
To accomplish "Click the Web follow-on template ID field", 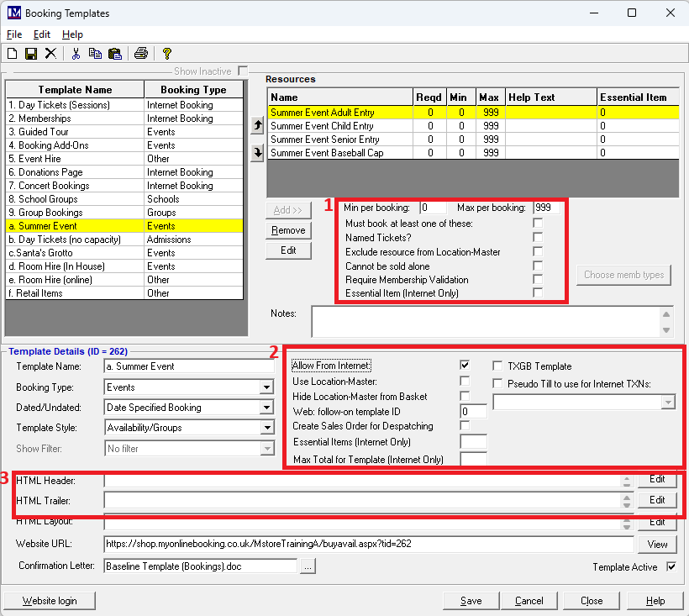I will 473,411.
